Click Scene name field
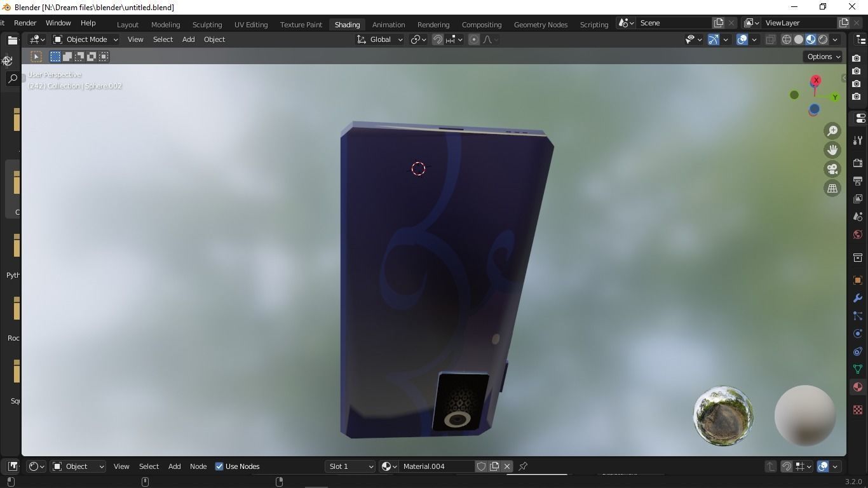The height and width of the screenshot is (488, 868). point(674,23)
